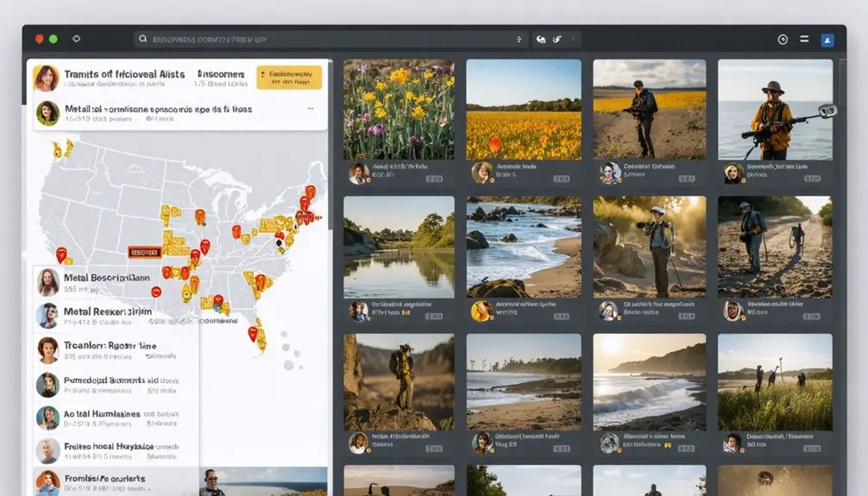Open the sunlit crashing waves coastline photo

coord(650,382)
